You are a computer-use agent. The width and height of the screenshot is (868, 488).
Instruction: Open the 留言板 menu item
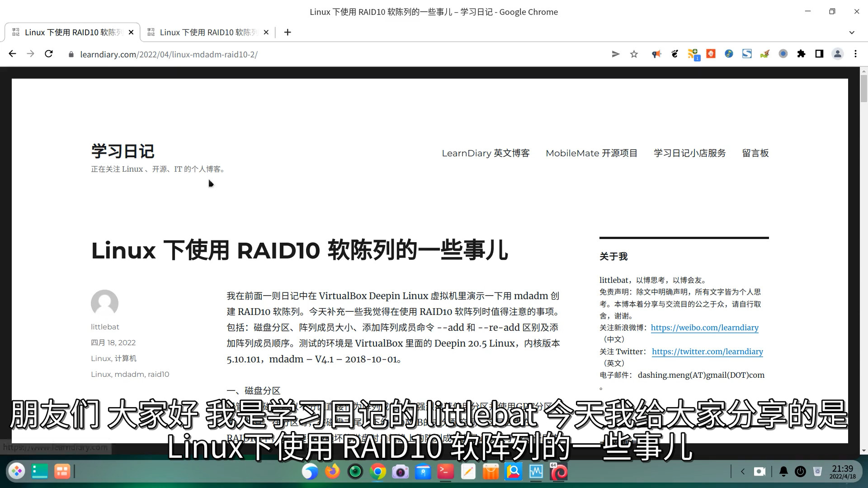(755, 153)
